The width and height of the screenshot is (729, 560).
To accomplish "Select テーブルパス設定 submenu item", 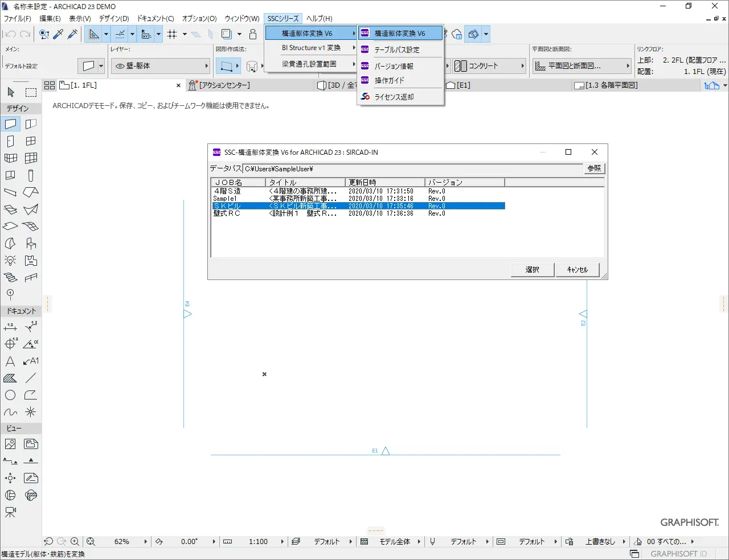I will tap(401, 50).
